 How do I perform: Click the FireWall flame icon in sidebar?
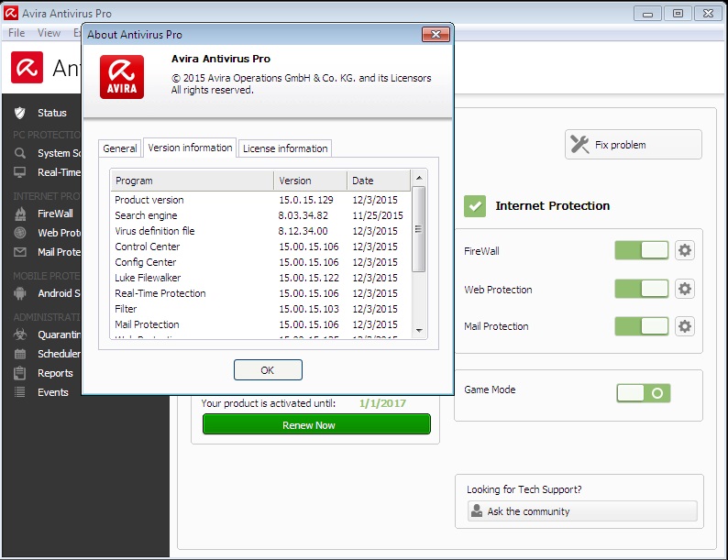(x=20, y=214)
